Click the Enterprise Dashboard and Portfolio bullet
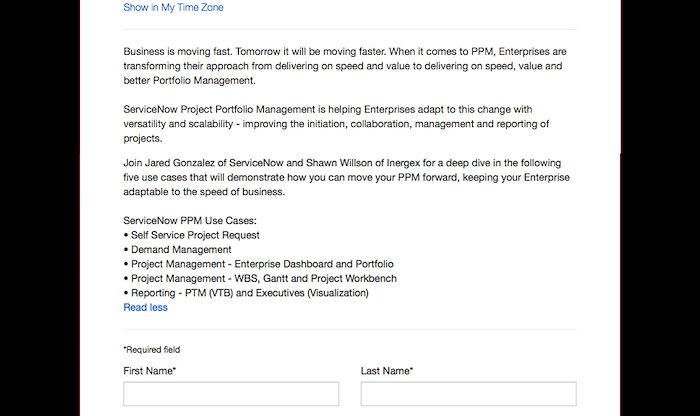 [x=258, y=264]
